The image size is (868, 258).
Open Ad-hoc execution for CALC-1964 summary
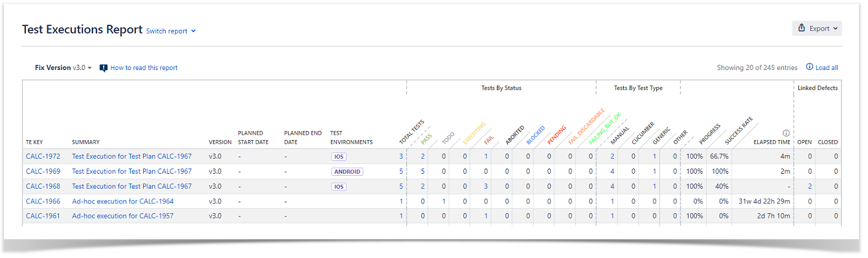point(122,201)
